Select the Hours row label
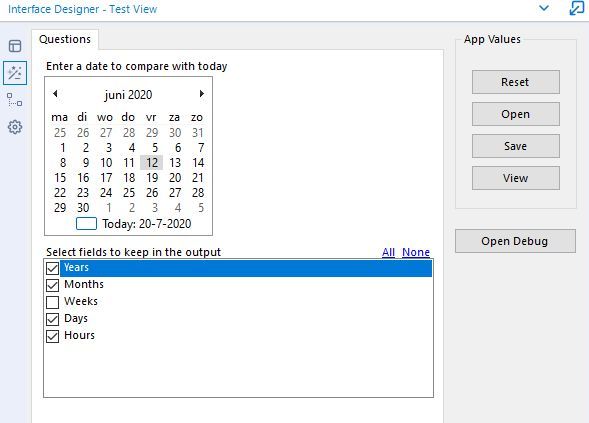Viewport: 589px width, 423px height. click(x=79, y=335)
